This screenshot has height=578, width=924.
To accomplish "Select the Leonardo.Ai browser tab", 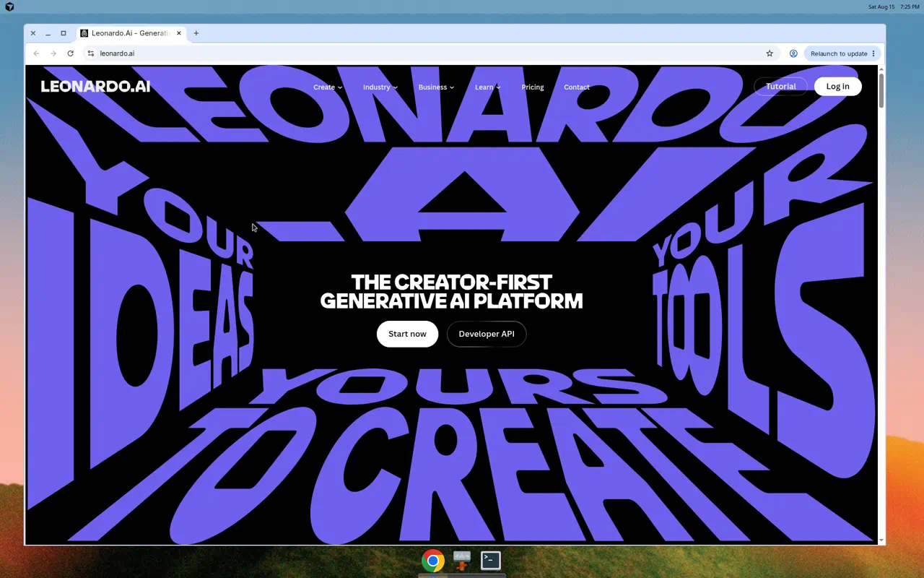I will (131, 33).
